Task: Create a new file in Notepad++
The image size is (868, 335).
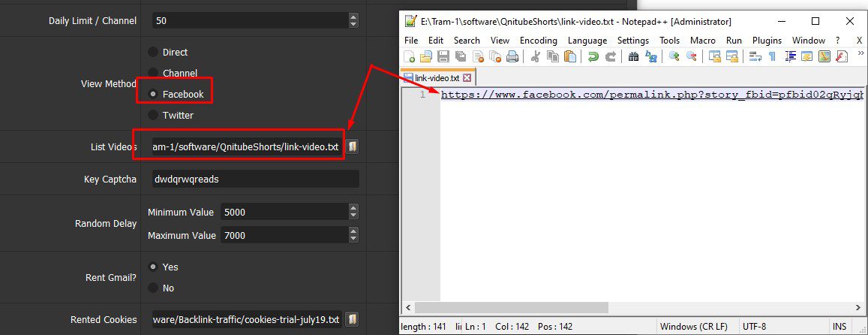Action: [x=409, y=56]
